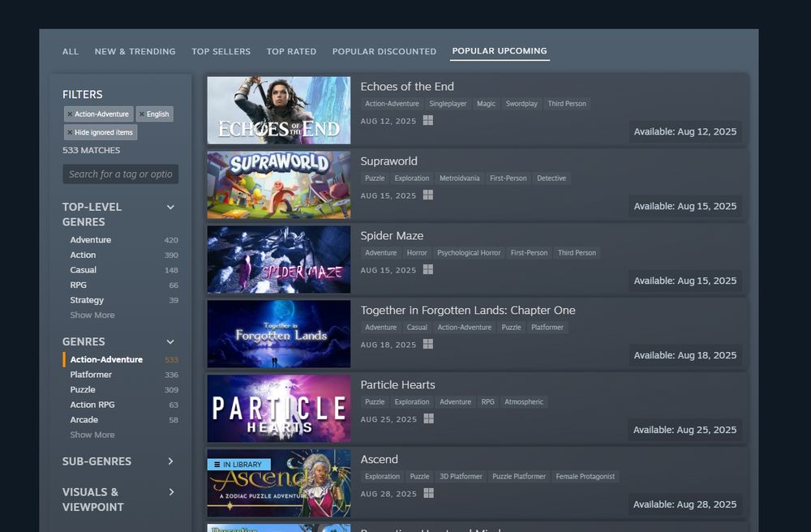Filter by Action RPG genre
The image size is (811, 532).
click(92, 405)
